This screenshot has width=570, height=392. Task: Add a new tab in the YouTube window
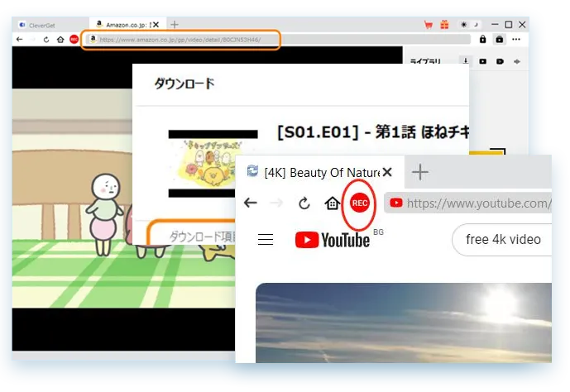[x=420, y=172]
